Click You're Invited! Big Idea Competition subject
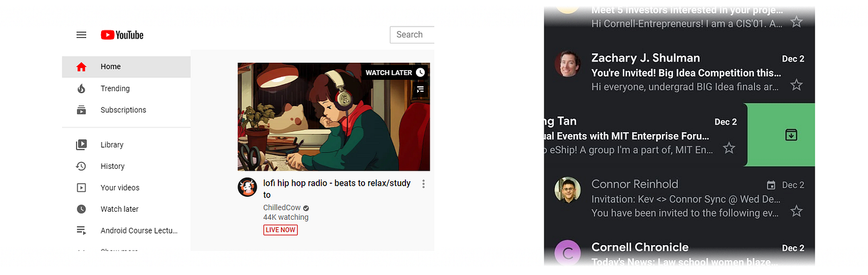The height and width of the screenshot is (275, 868). click(685, 73)
